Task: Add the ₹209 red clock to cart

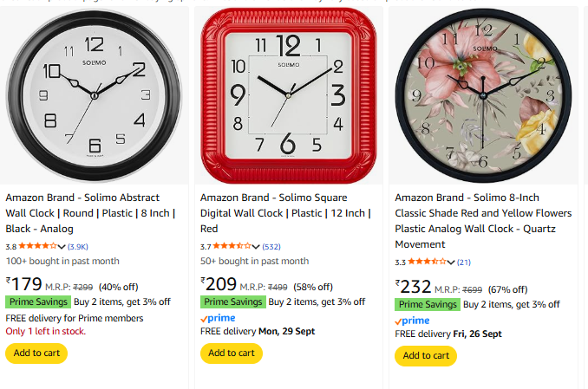Action: pyautogui.click(x=231, y=353)
